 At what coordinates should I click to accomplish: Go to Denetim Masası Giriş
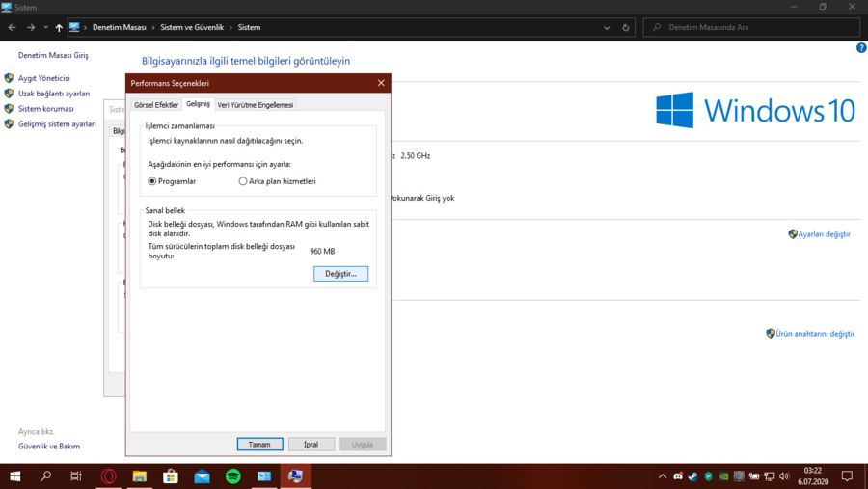(53, 55)
